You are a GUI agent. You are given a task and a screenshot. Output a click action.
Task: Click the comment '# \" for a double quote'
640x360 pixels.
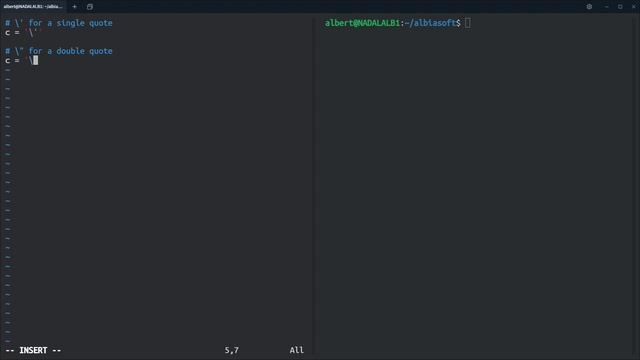tap(59, 51)
